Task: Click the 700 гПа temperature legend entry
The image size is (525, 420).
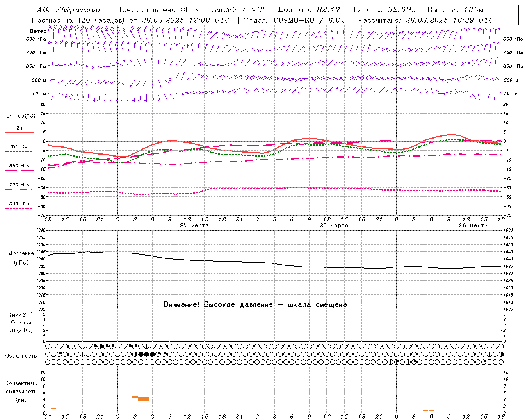Action: click(19, 185)
